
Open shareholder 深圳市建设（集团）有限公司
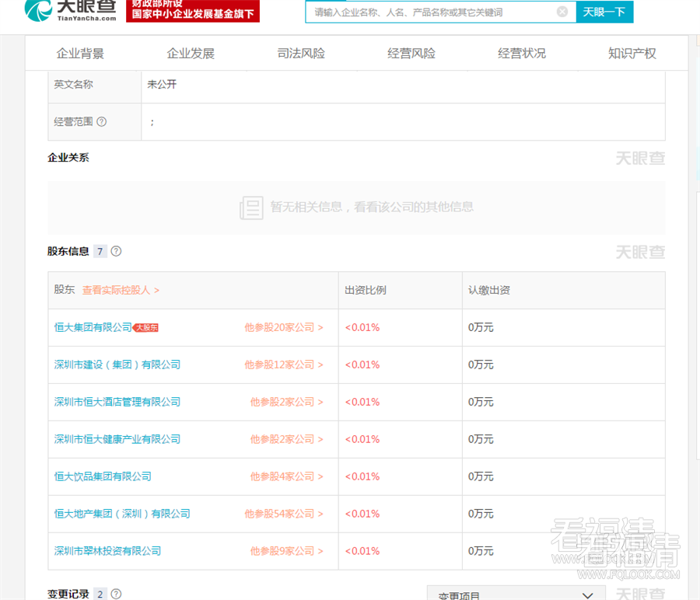(117, 365)
